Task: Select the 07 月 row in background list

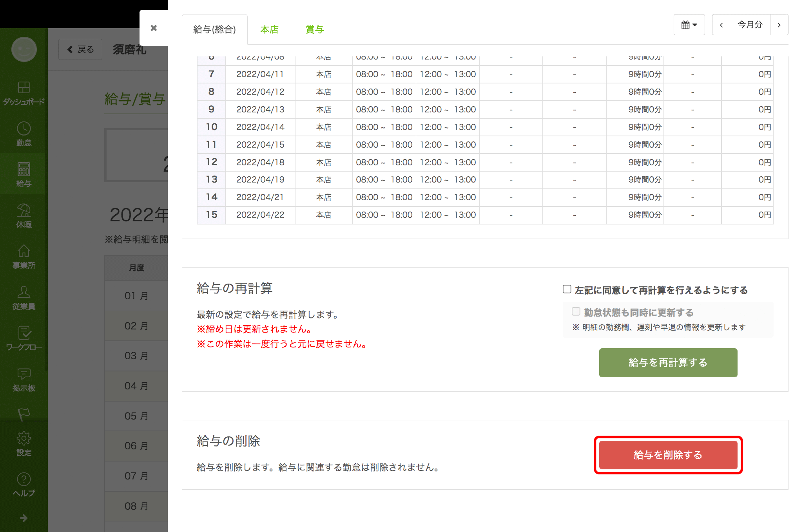Action: coord(136,476)
